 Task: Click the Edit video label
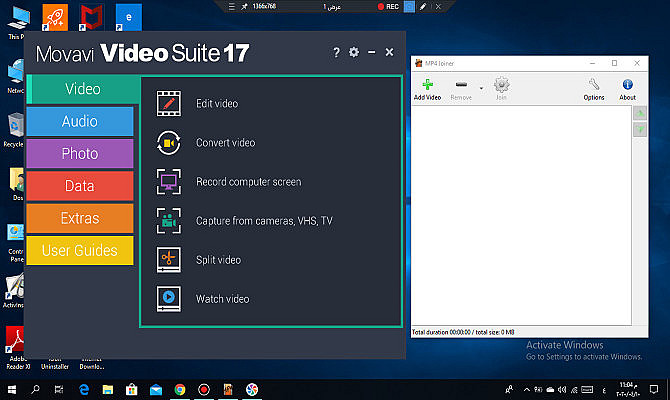217,103
